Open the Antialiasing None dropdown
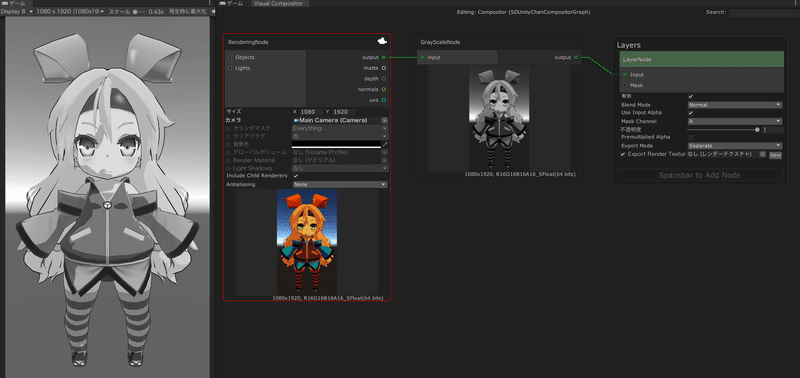The image size is (800, 378). (x=340, y=184)
